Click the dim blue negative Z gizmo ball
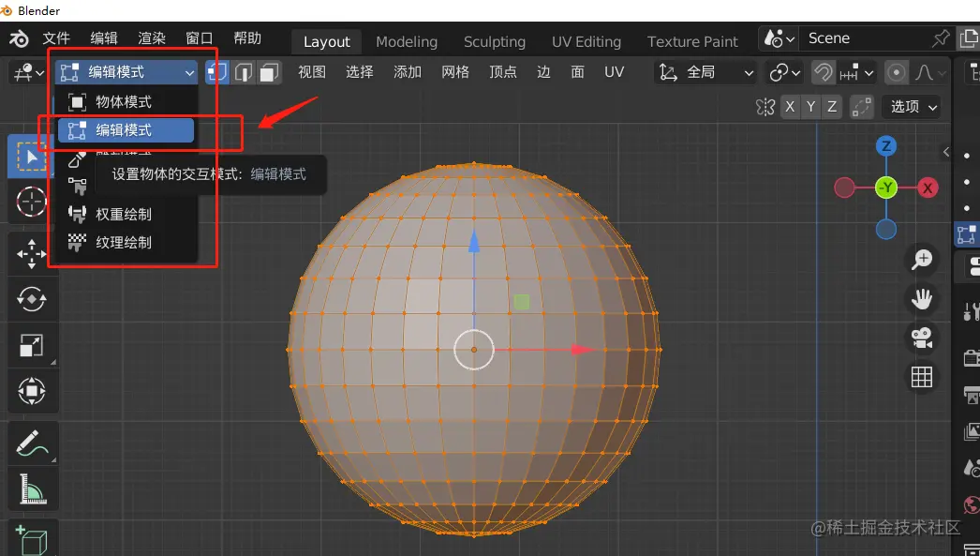This screenshot has height=556, width=980. 885,230
